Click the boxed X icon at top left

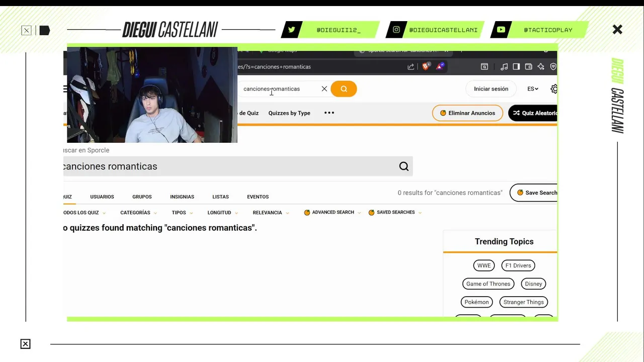(26, 31)
